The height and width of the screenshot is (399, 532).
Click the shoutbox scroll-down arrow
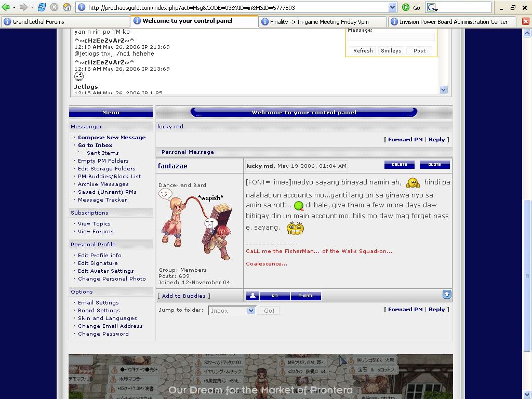point(443,89)
